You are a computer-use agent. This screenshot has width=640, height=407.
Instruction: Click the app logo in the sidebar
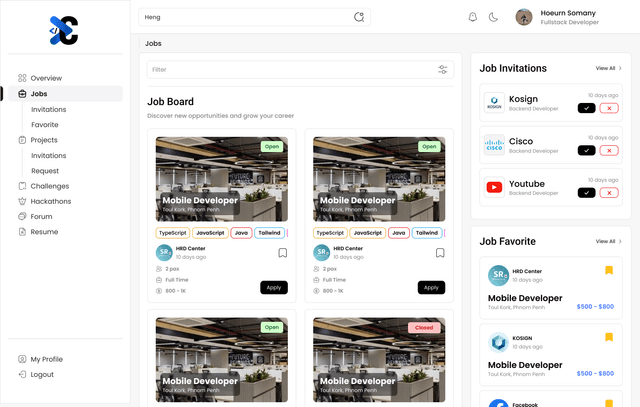point(64,30)
